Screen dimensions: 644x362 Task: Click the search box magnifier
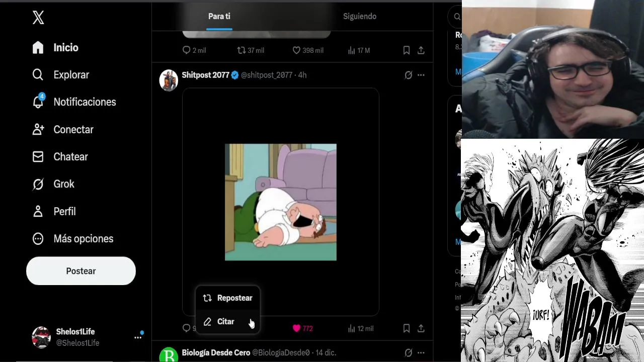pos(457,17)
